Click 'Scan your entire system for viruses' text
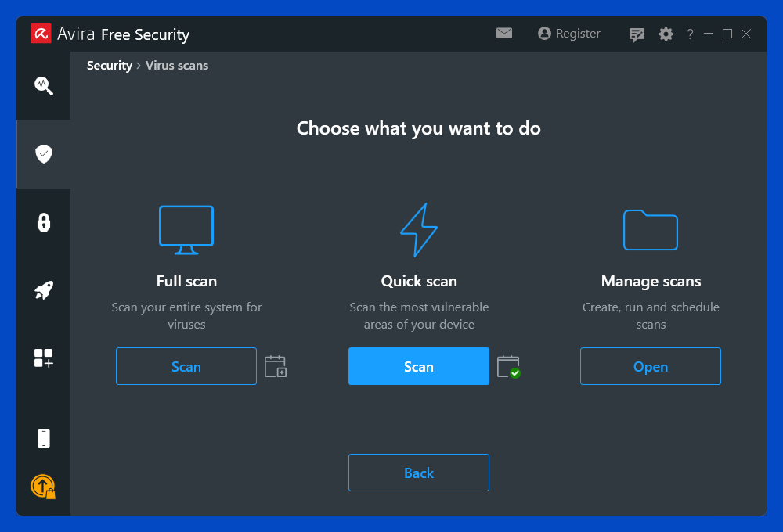Screen dimensions: 783x532 point(186,315)
